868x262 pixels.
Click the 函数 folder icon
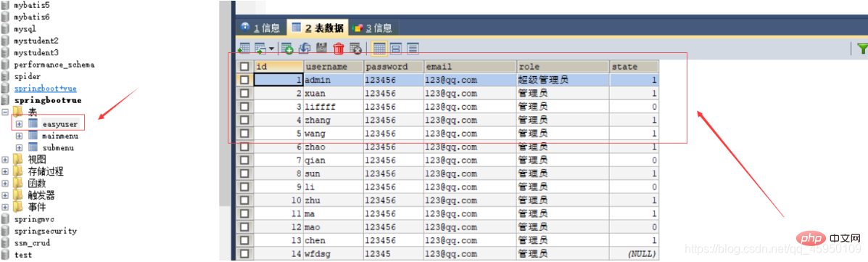click(x=17, y=184)
